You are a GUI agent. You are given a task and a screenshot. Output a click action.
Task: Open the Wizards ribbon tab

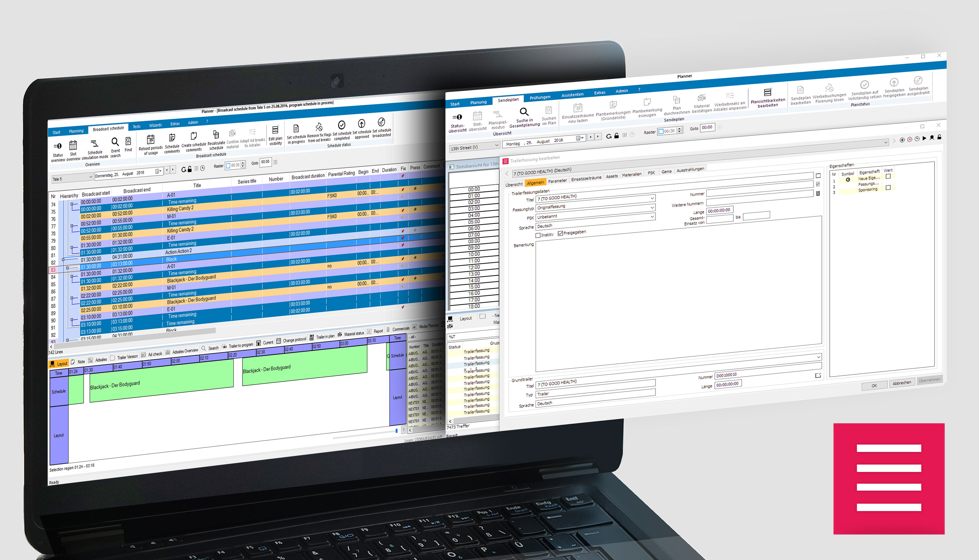[x=155, y=125]
